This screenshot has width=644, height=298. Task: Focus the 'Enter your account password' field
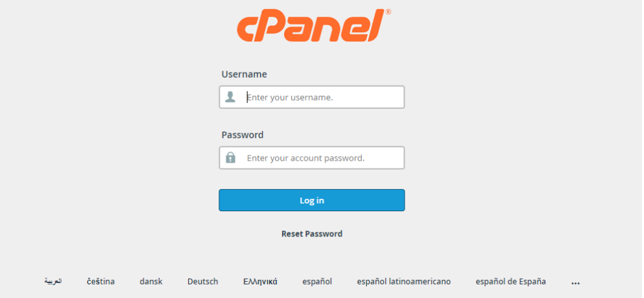(312, 158)
